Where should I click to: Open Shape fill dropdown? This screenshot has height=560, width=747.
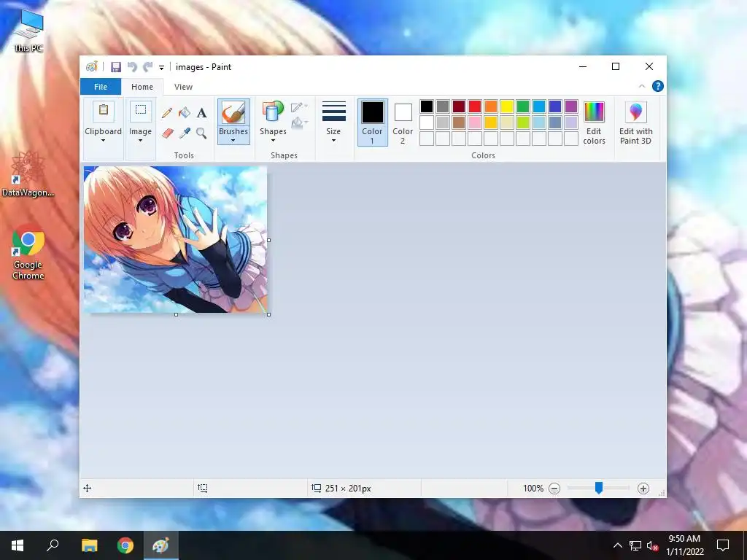[298, 122]
